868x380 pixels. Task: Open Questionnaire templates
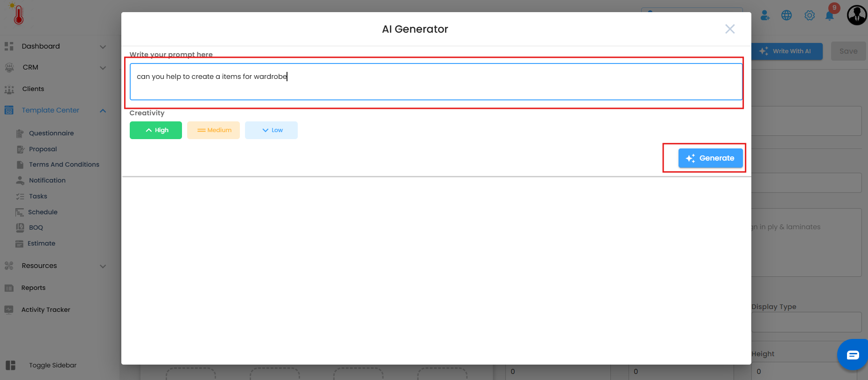51,134
